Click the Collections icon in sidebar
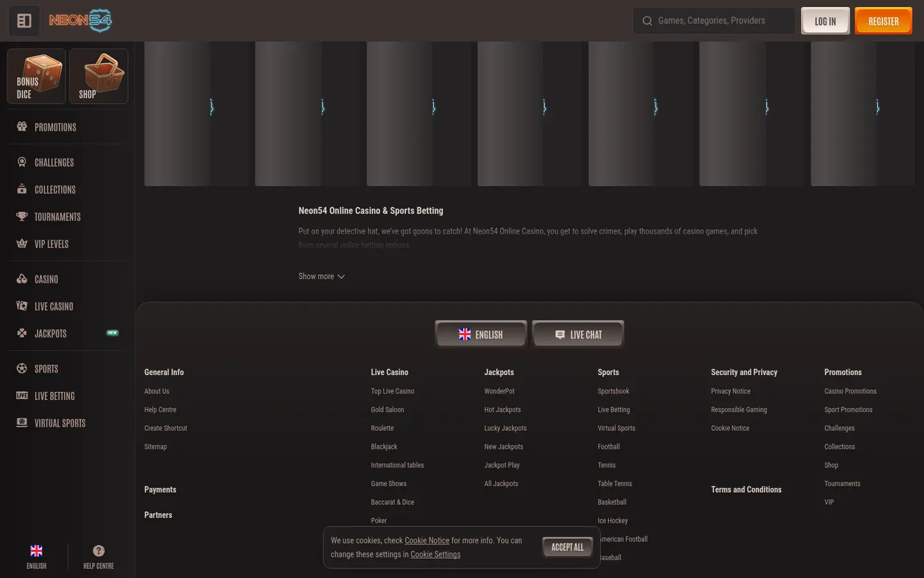This screenshot has width=924, height=578. point(22,189)
